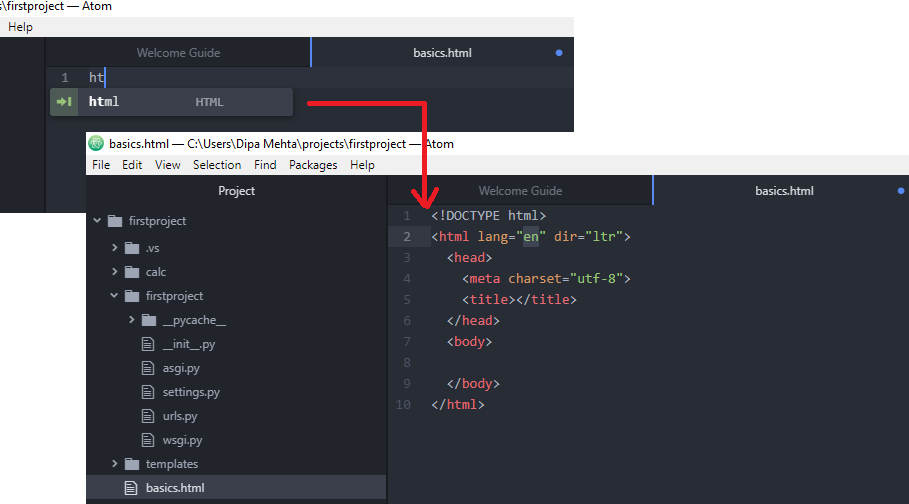Click the .vs folder icon

(132, 248)
